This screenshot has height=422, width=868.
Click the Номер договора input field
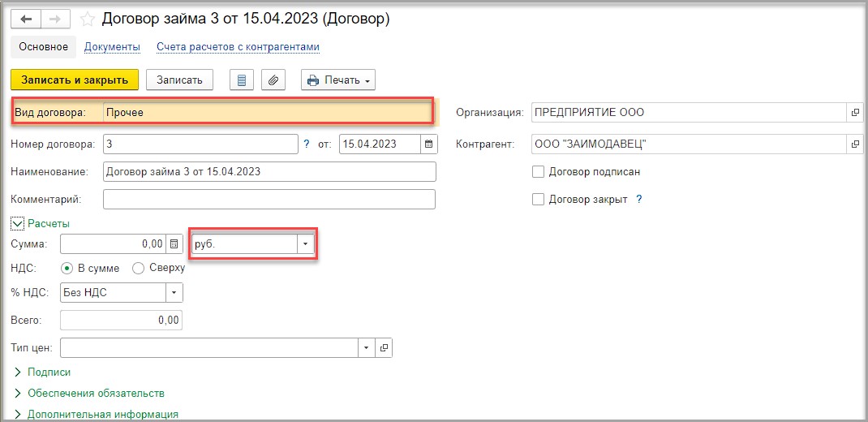coord(200,144)
